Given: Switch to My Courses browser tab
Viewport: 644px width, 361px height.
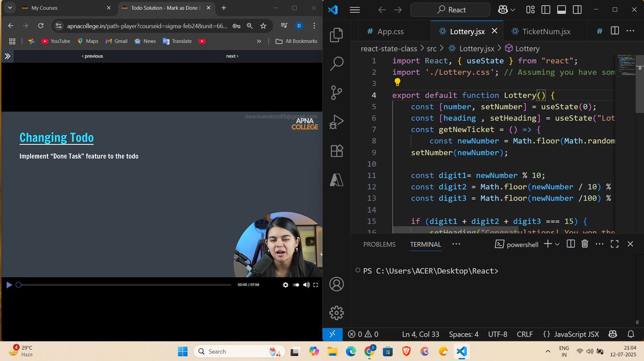Looking at the screenshot, I should (66, 8).
